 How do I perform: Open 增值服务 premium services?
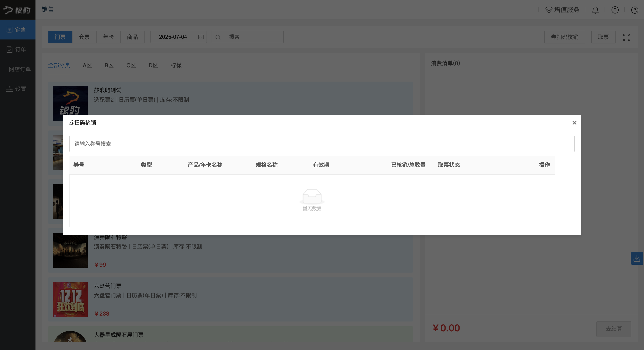(562, 10)
